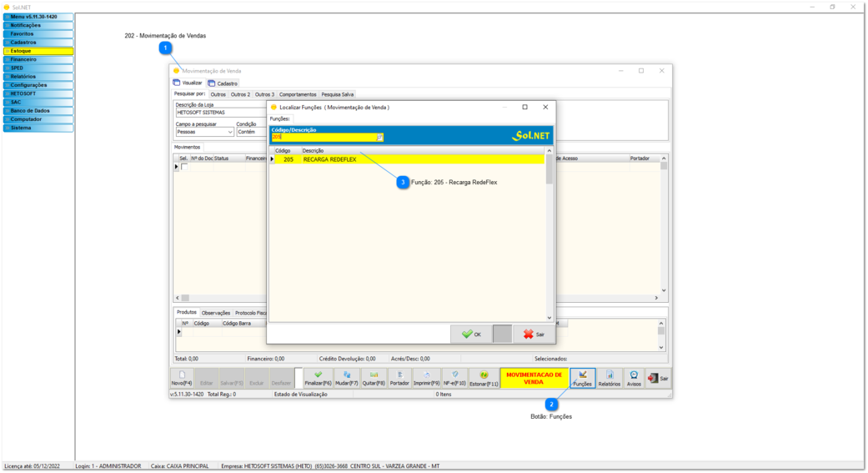Click the Menu v5.11.30-1420 header
Viewport: 868px width, 473px height.
[x=38, y=18]
